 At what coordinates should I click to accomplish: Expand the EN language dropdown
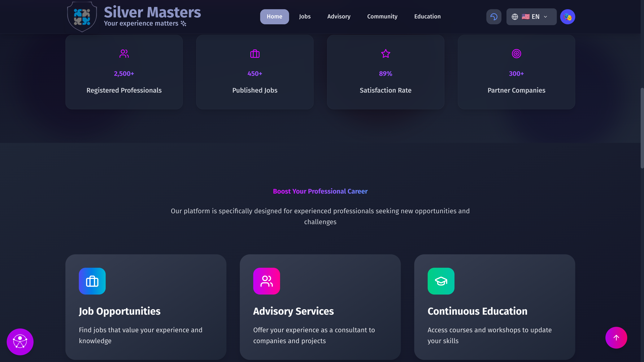531,17
